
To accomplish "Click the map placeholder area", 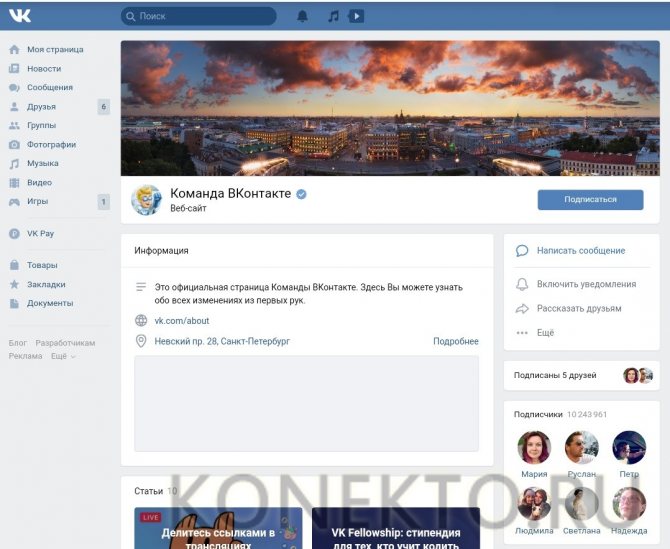I will click(306, 403).
